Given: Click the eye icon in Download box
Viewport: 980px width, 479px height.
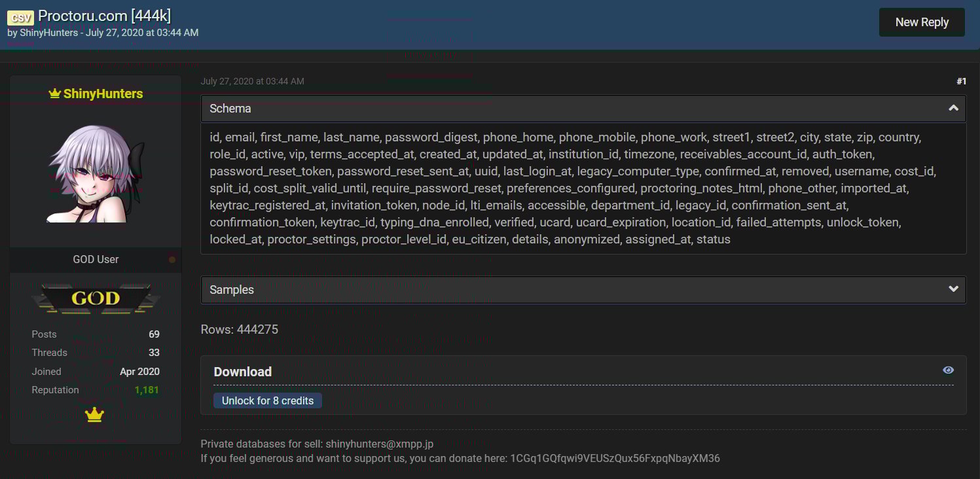Looking at the screenshot, I should pyautogui.click(x=948, y=370).
